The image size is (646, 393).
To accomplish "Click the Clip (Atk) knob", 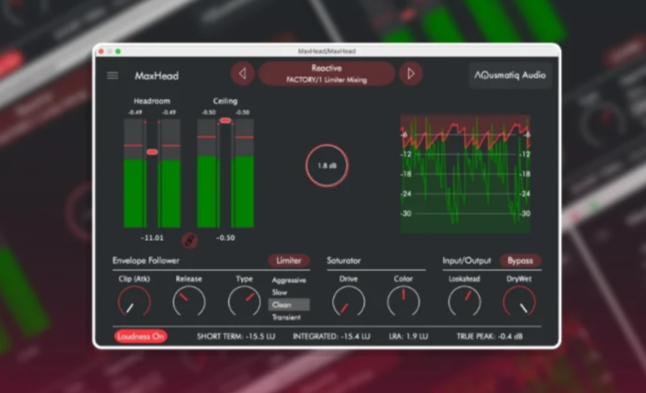I will [x=134, y=301].
